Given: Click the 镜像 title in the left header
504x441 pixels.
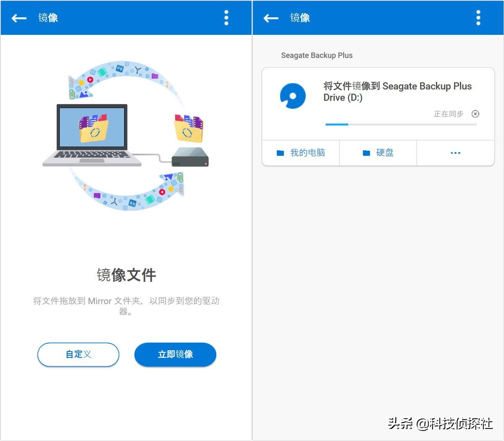Looking at the screenshot, I should (48, 18).
